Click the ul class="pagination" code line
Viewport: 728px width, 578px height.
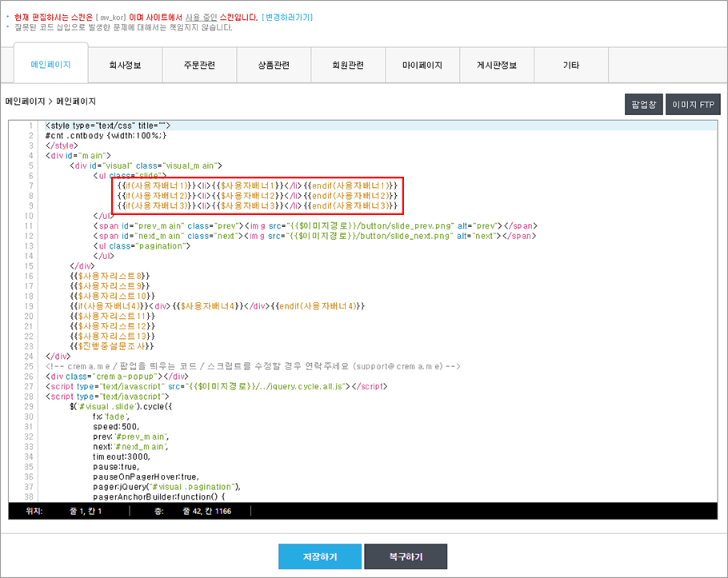tap(142, 246)
